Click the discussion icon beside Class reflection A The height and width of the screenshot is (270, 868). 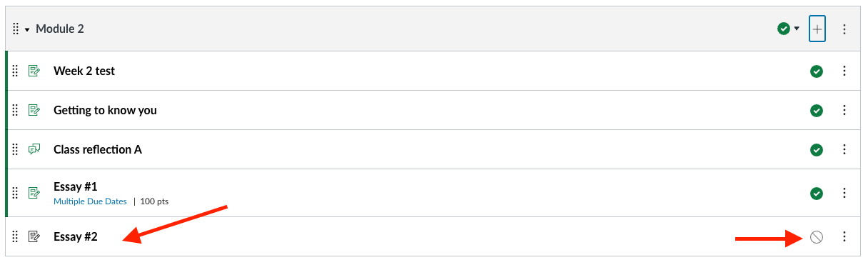coord(34,149)
